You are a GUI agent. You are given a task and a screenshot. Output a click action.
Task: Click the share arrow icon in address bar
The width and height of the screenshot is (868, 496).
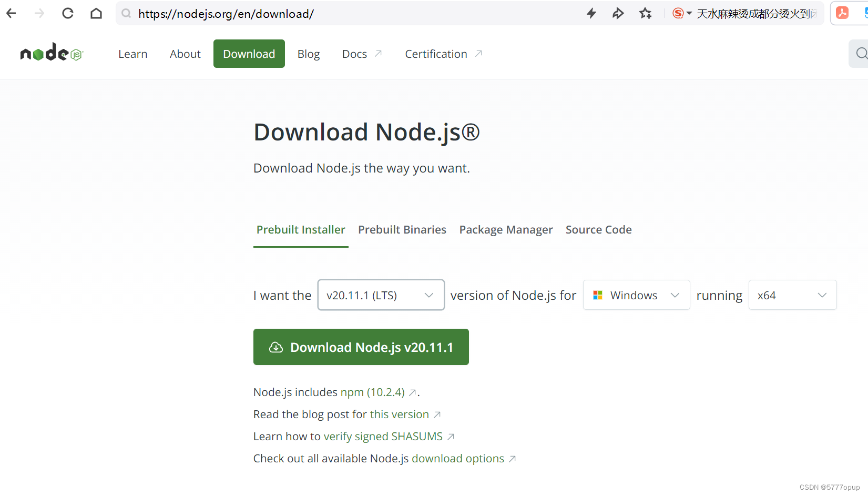[618, 13]
